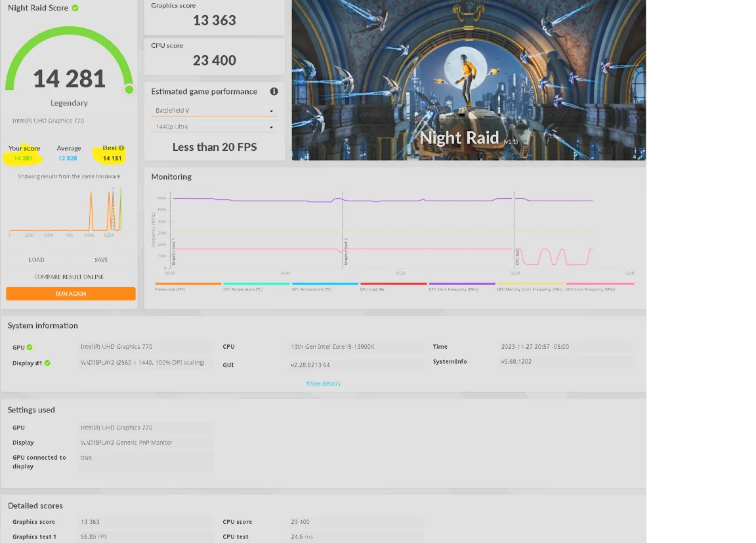Click the LOAD button
756x543 pixels.
point(37,260)
